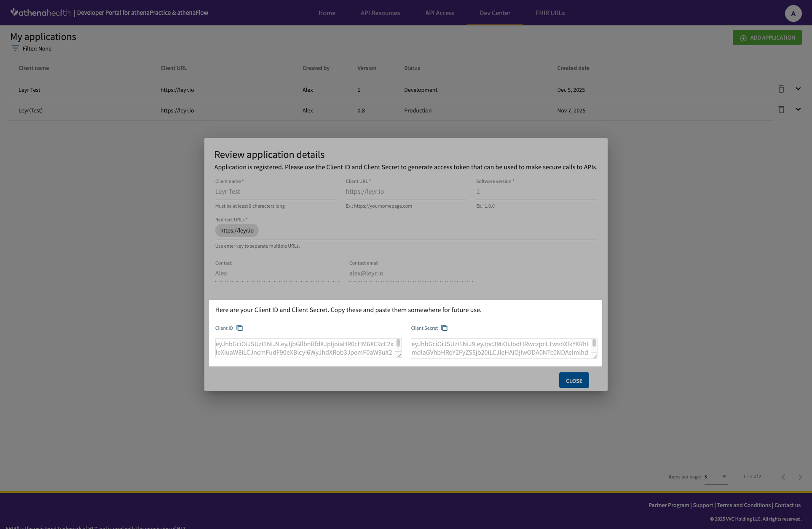Click the Add Application button
Screen dimensions: 812x529
[x=767, y=37]
